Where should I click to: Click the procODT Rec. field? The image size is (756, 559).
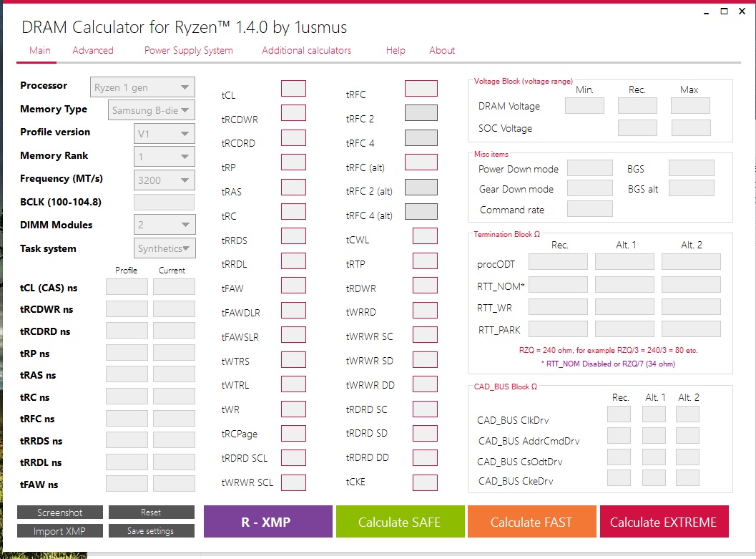(x=559, y=262)
